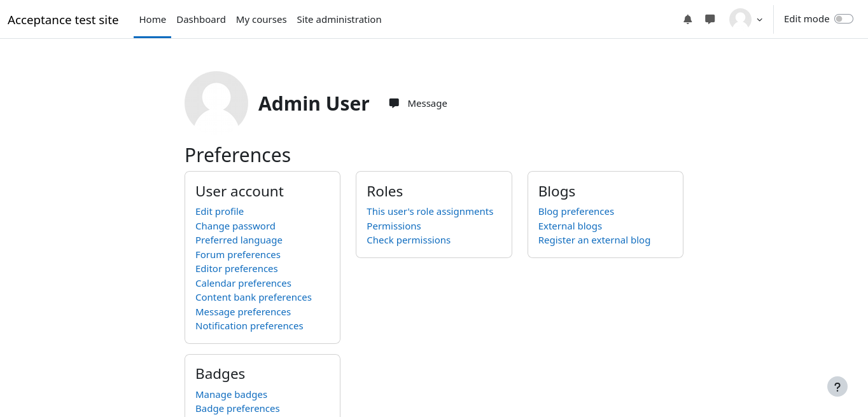The image size is (868, 417).
Task: Click the Message icon next to Admin User
Action: [x=394, y=103]
